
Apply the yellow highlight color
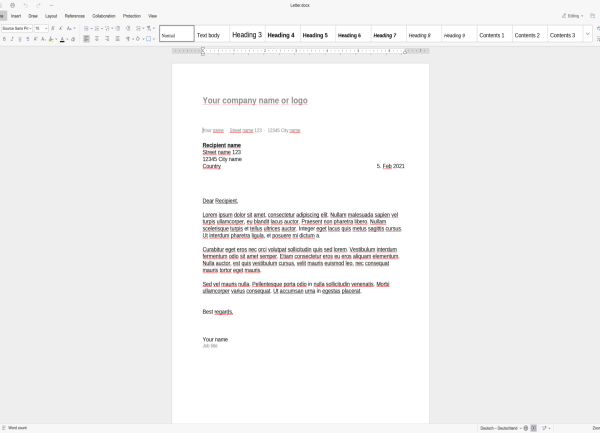51,39
